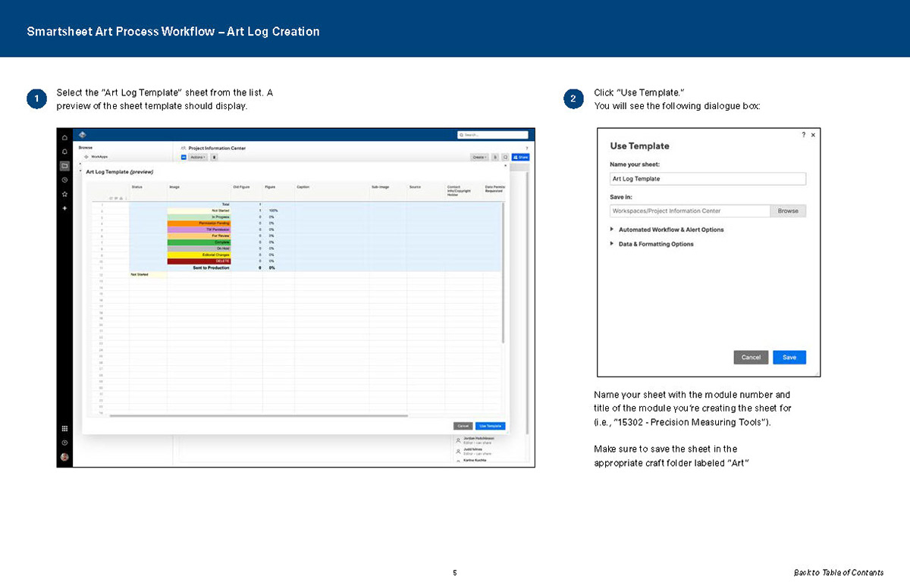This screenshot has height=588, width=910.
Task: Expand Data & Formatting Options
Action: point(651,244)
